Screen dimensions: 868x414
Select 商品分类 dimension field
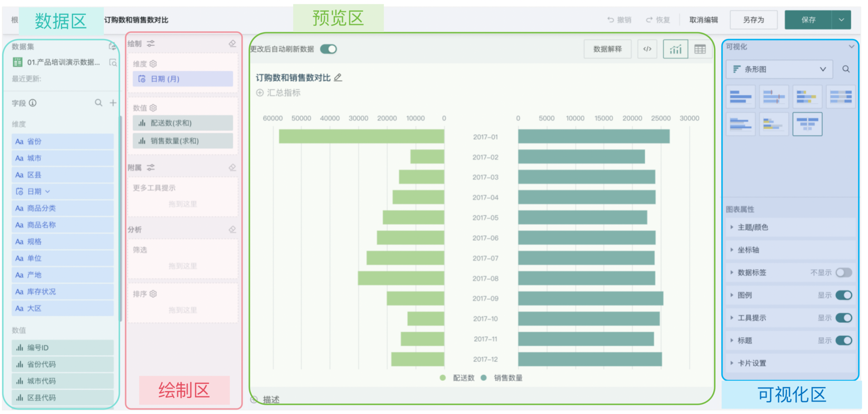pos(63,208)
